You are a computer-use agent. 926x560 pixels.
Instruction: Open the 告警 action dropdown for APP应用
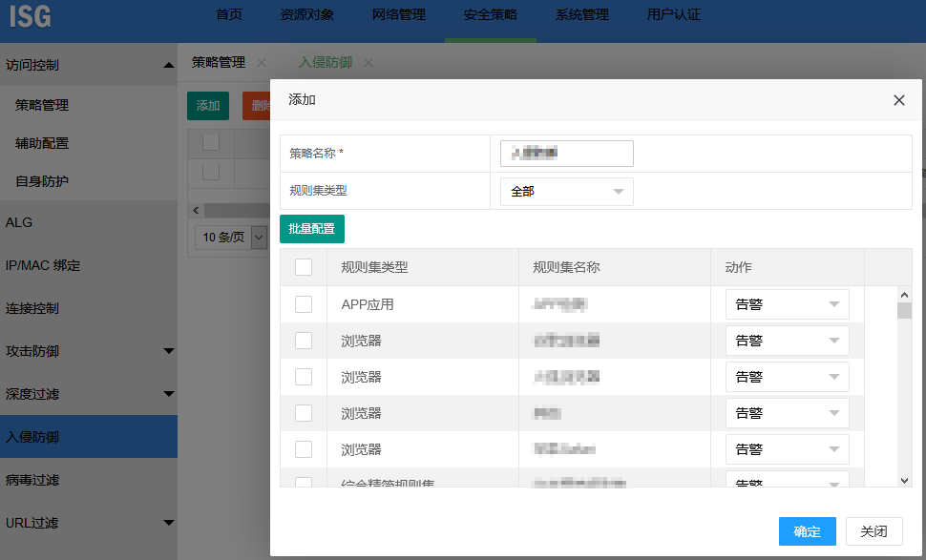[x=787, y=303]
